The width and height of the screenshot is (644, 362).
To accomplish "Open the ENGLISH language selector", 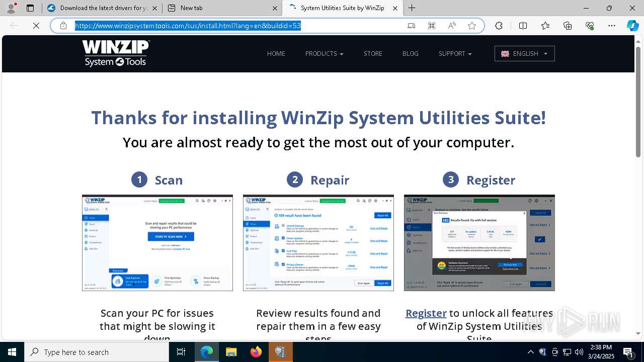I will 525,54.
